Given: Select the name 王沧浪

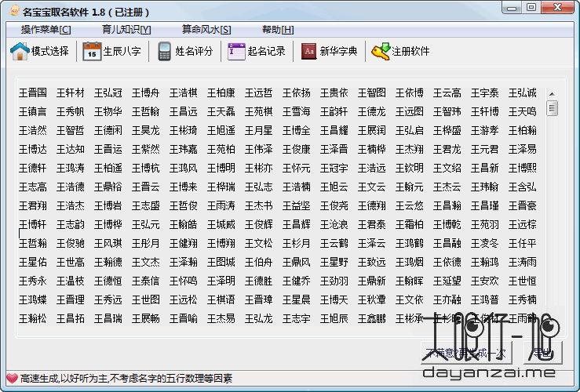Looking at the screenshot, I should pos(334,224).
